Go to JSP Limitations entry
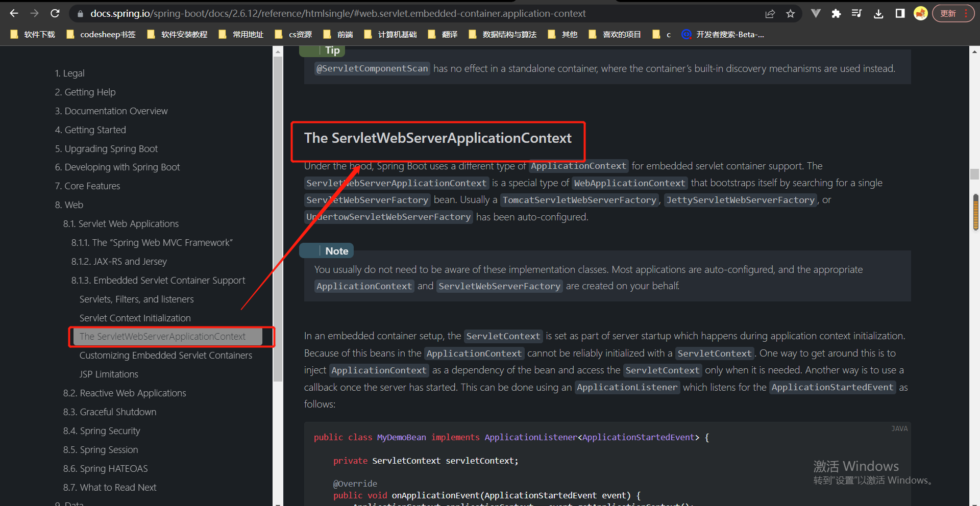The height and width of the screenshot is (506, 980). (x=109, y=374)
